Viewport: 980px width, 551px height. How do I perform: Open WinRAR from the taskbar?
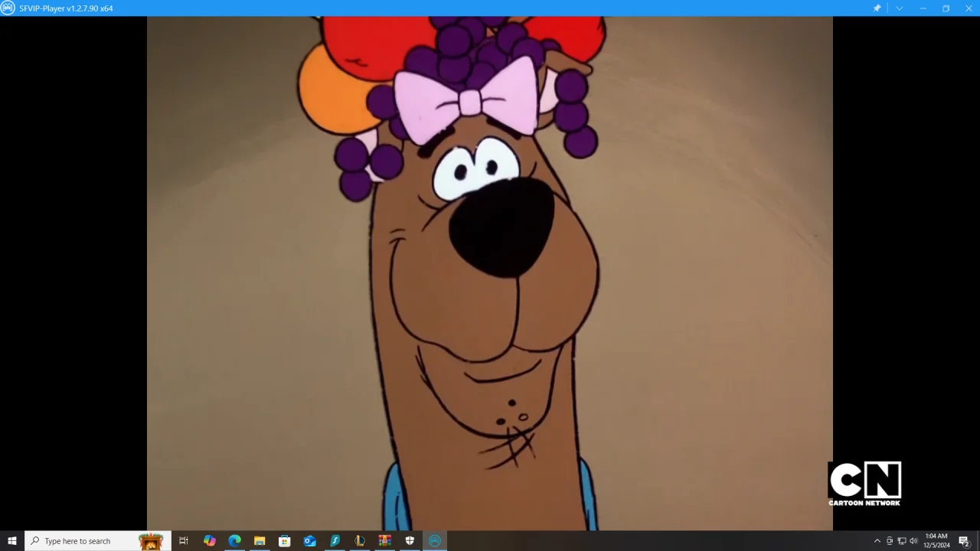pos(384,541)
